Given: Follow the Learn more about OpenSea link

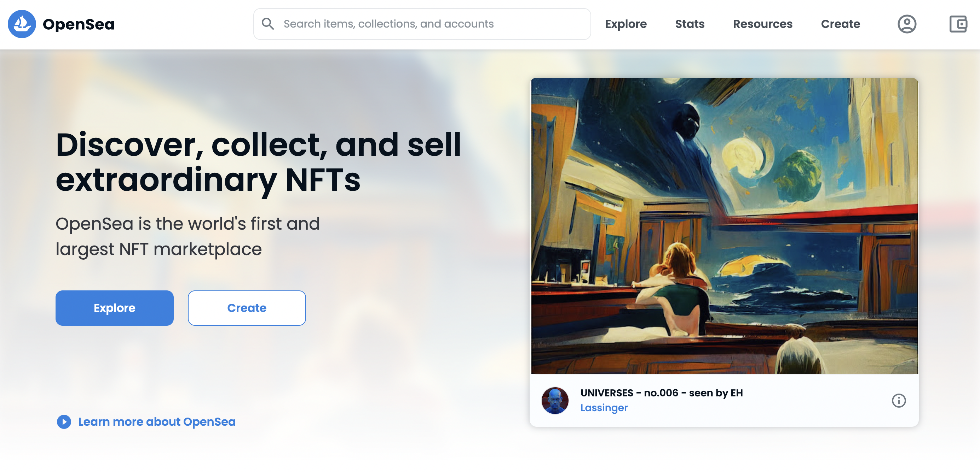Looking at the screenshot, I should pos(156,421).
